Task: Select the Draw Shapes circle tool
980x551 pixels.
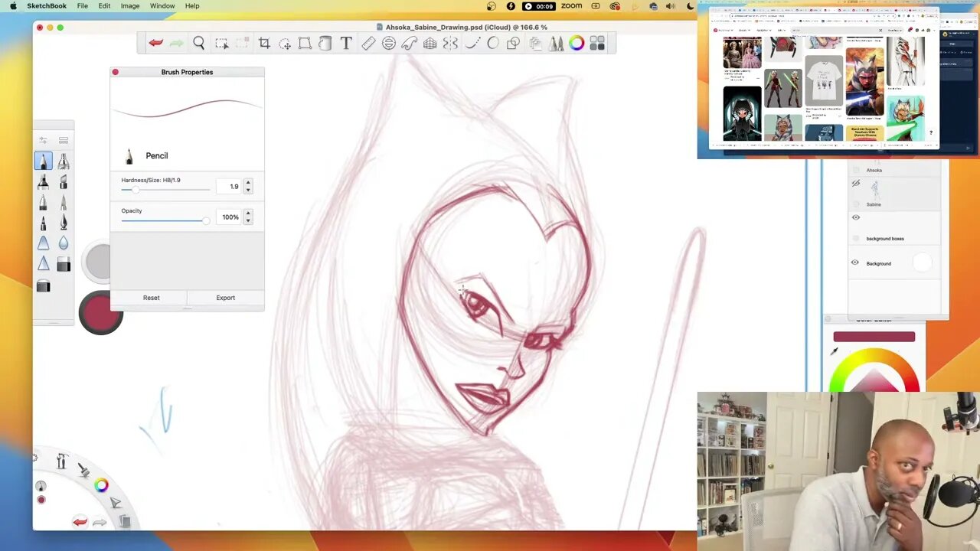Action: coord(492,44)
